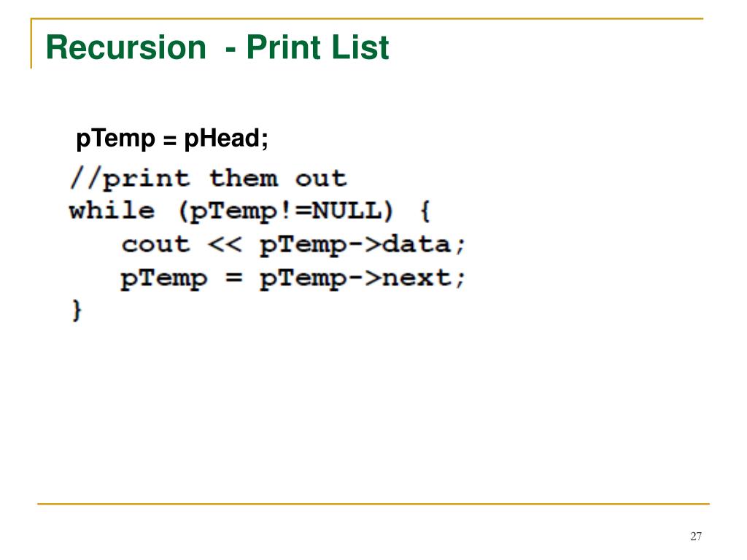Click the closing curly brace

(x=77, y=310)
